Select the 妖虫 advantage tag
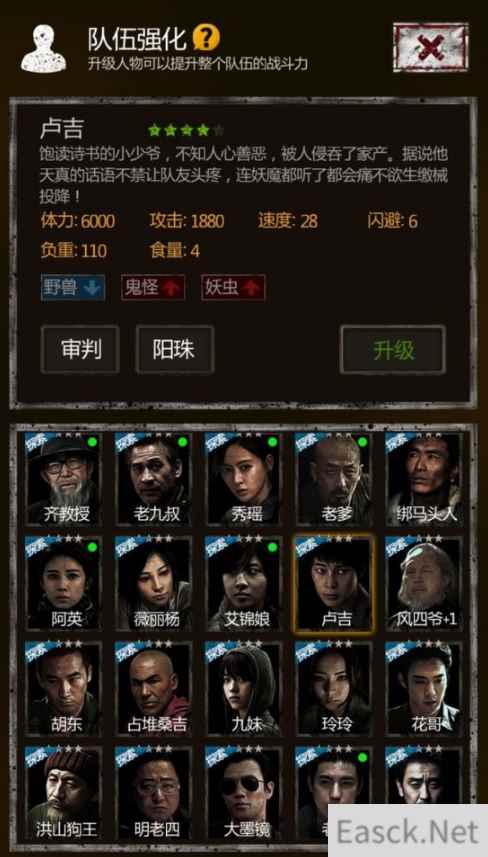488x857 pixels. coord(233,287)
